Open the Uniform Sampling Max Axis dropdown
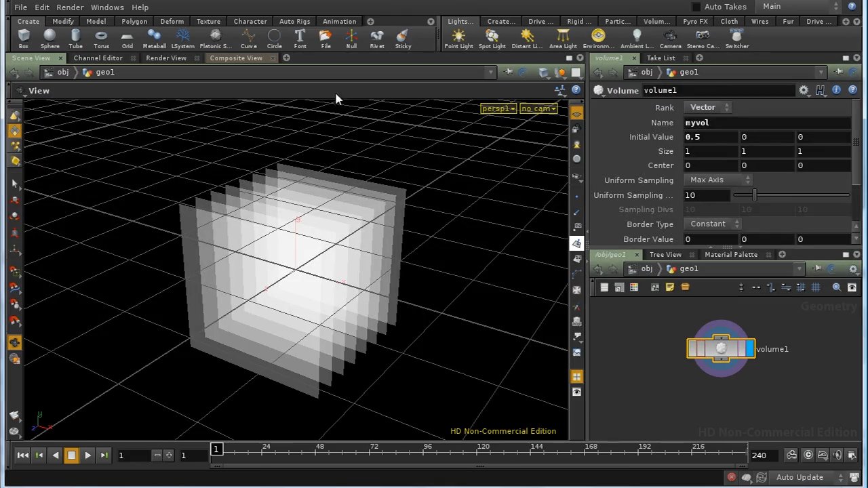 (719, 180)
